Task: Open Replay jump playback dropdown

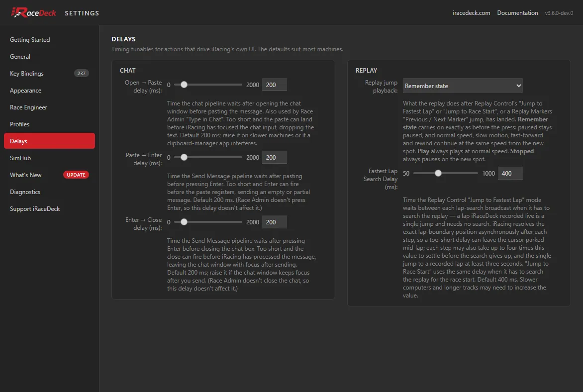Action: click(463, 86)
